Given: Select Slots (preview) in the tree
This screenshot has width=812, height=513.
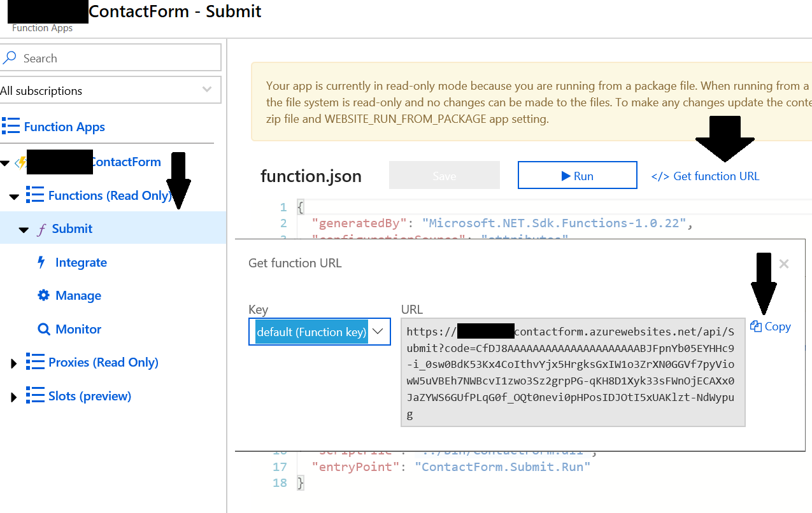Looking at the screenshot, I should coord(90,396).
